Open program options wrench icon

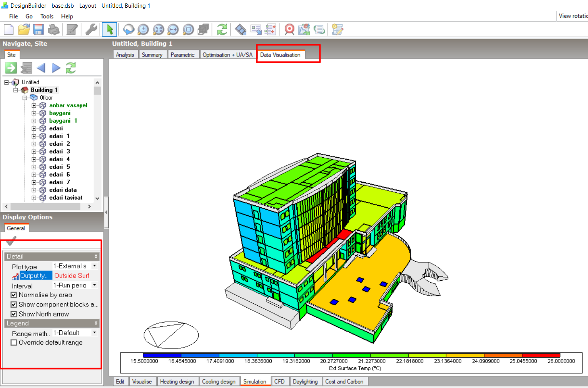coord(91,30)
